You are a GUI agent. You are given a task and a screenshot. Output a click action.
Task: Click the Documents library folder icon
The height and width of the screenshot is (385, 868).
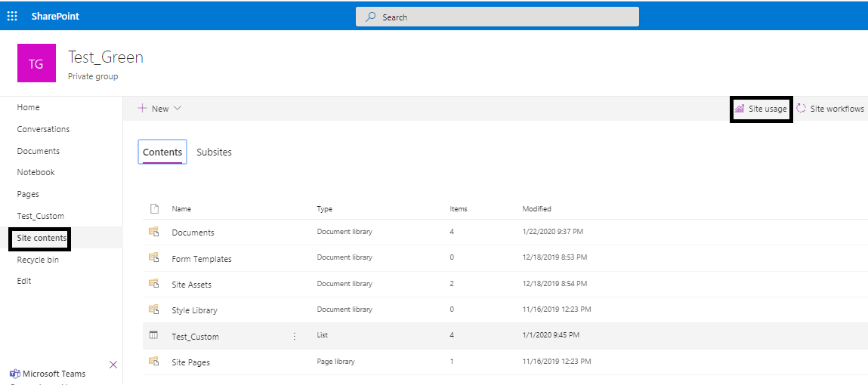point(154,232)
